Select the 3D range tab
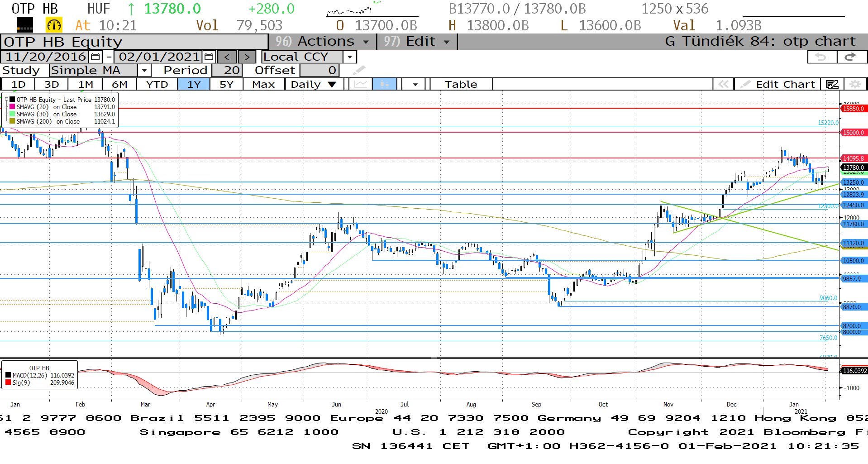Viewport: 868px width, 464px height. tap(52, 84)
